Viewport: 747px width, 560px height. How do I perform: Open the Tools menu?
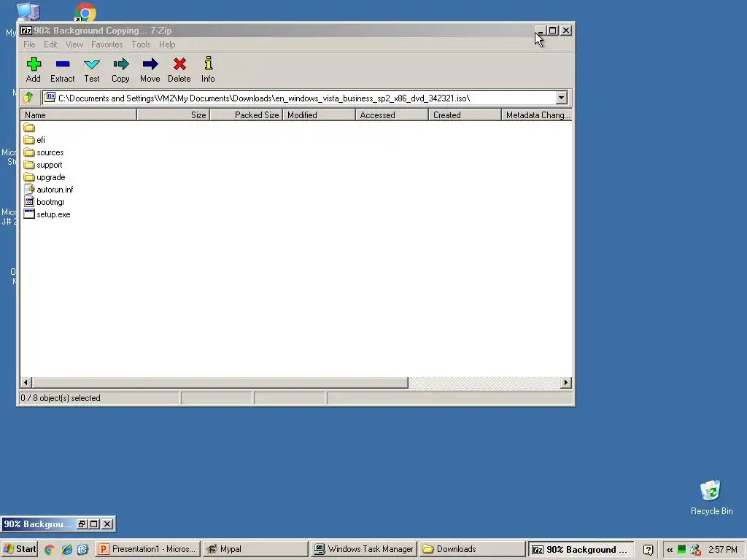(141, 44)
